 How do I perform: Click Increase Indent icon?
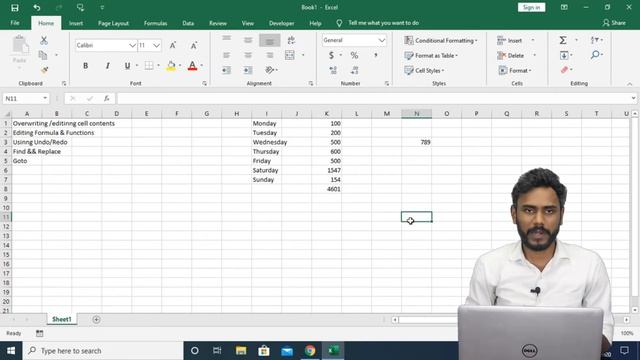pyautogui.click(x=248, y=70)
